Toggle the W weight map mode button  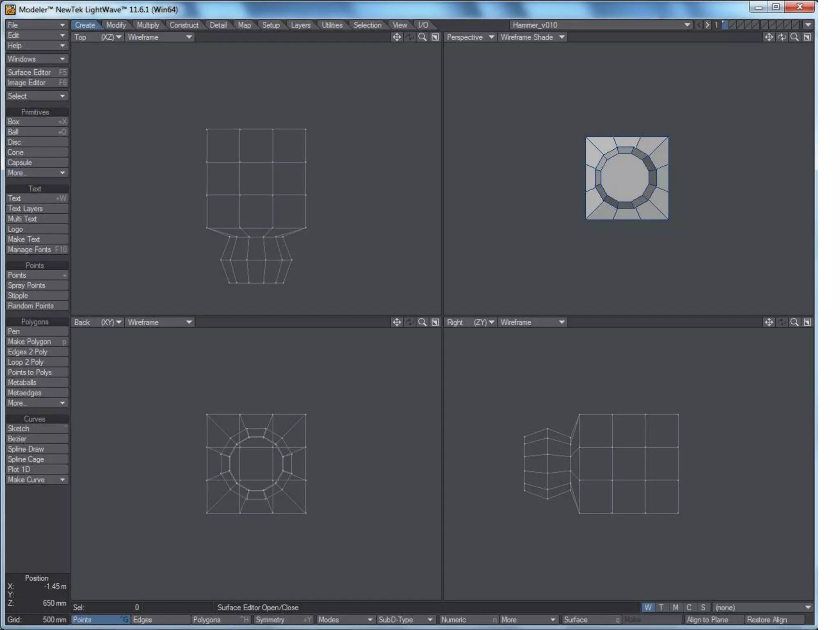(648, 607)
